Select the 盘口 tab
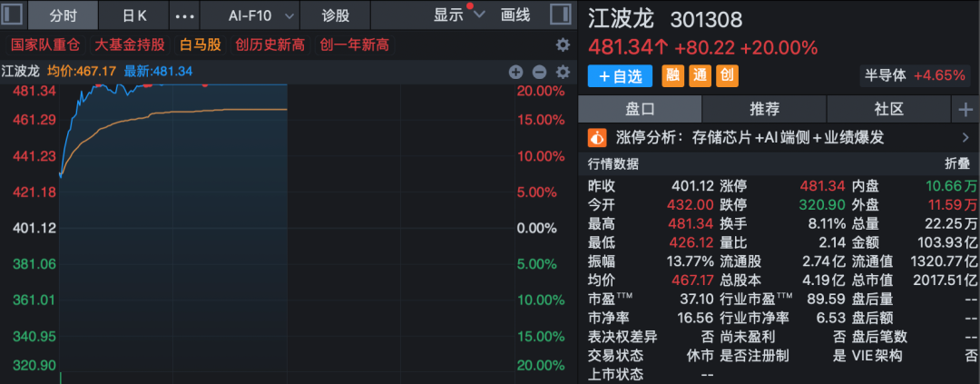 pyautogui.click(x=640, y=109)
